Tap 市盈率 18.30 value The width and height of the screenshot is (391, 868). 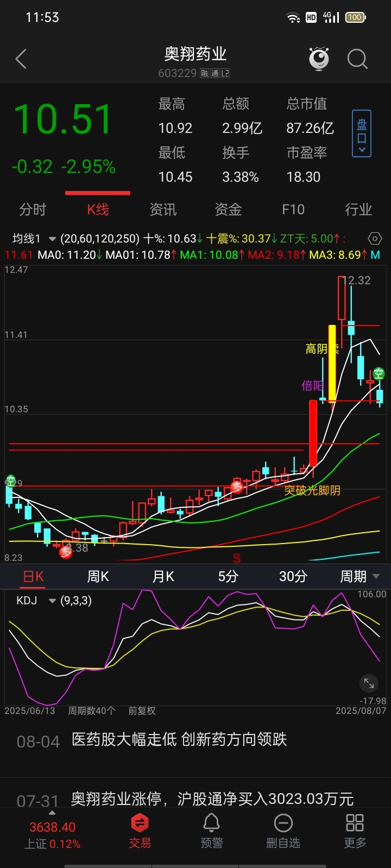tap(304, 177)
